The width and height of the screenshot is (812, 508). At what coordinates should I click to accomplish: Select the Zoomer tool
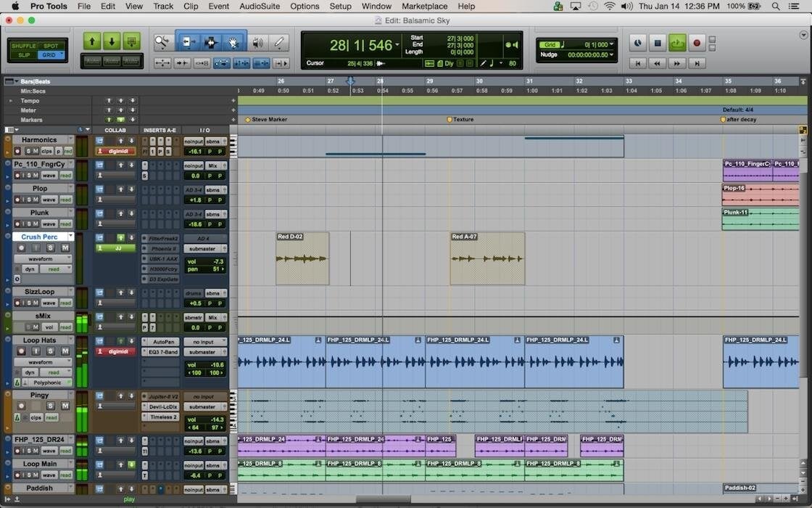point(162,42)
